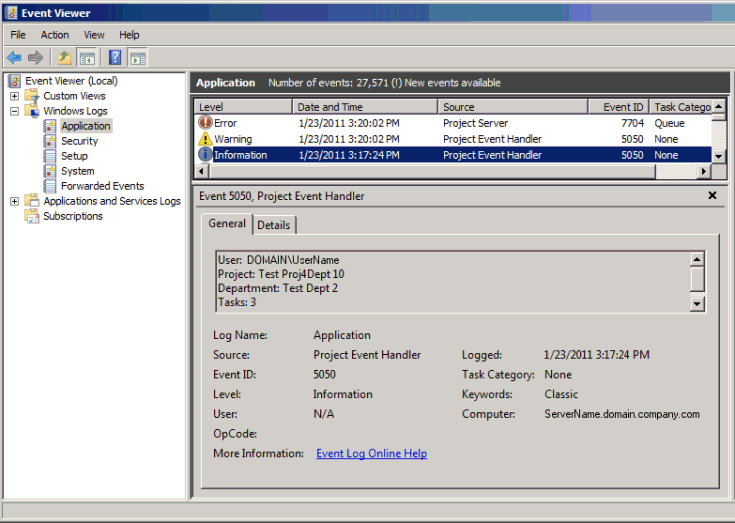Click the Setup log icon in tree
Image resolution: width=735 pixels, height=523 pixels.
point(50,156)
